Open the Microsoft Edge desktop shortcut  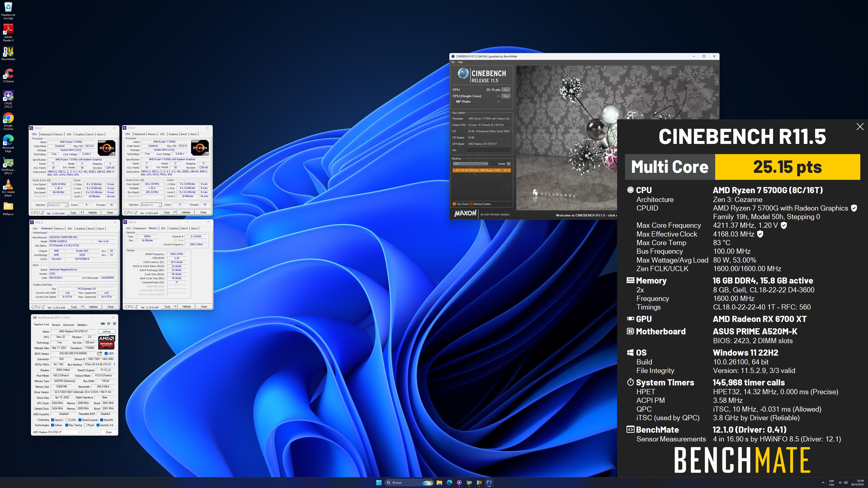click(x=8, y=144)
